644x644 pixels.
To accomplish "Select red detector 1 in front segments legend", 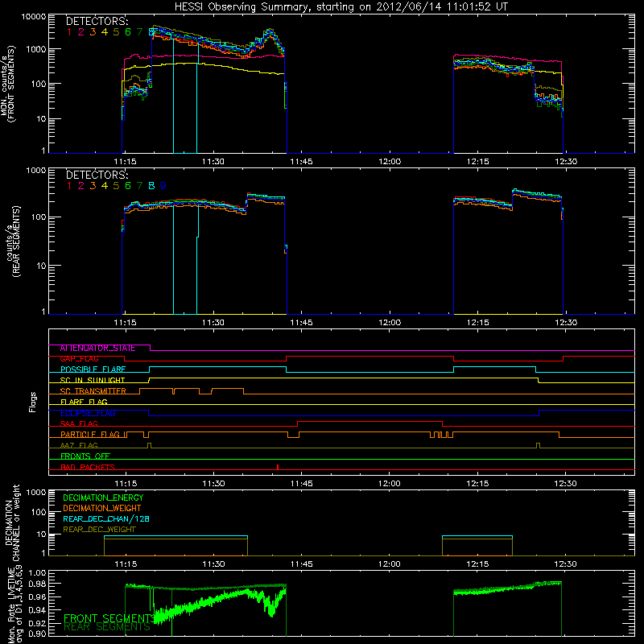I will pyautogui.click(x=69, y=32).
